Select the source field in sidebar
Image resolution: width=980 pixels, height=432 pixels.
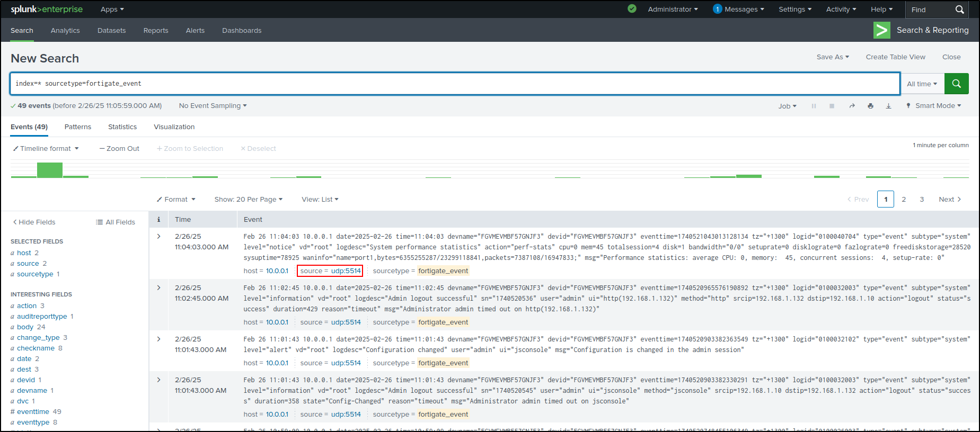tap(28, 264)
